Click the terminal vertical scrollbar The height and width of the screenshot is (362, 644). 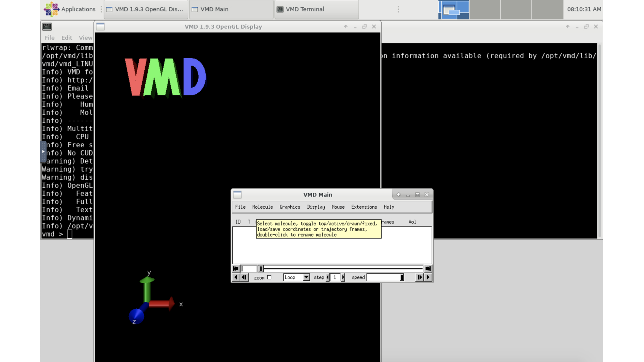(x=599, y=140)
